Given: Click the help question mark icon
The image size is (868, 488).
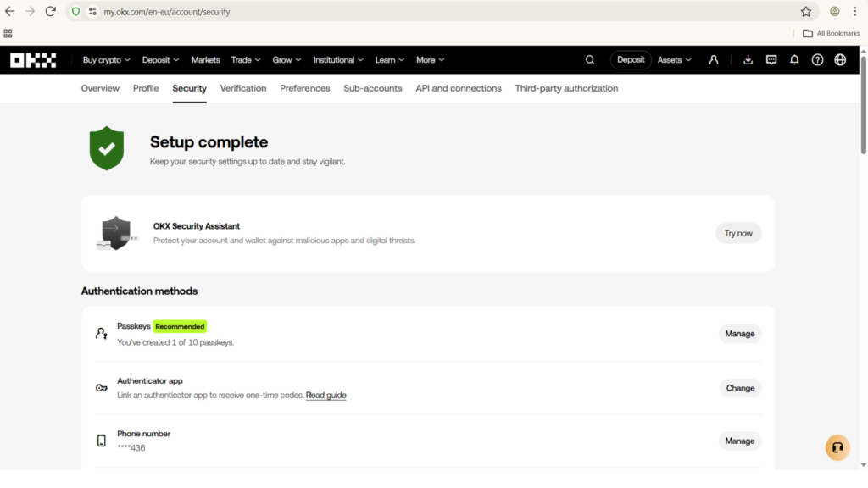Looking at the screenshot, I should click(817, 60).
